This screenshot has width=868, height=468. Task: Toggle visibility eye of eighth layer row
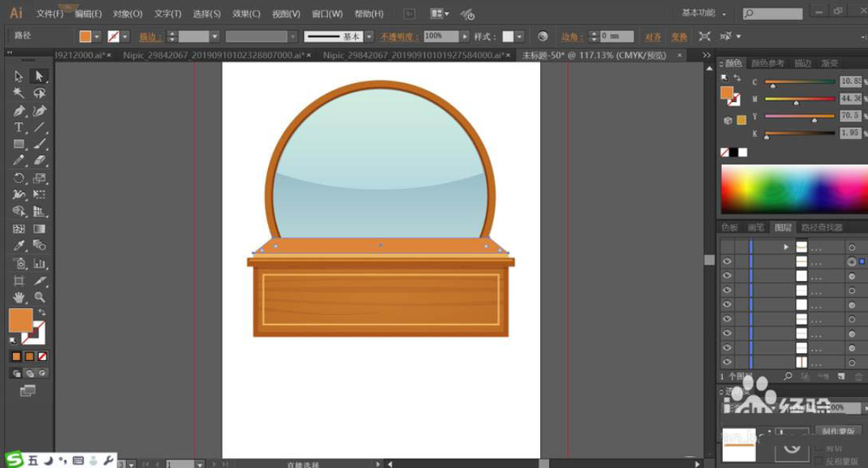pos(727,348)
